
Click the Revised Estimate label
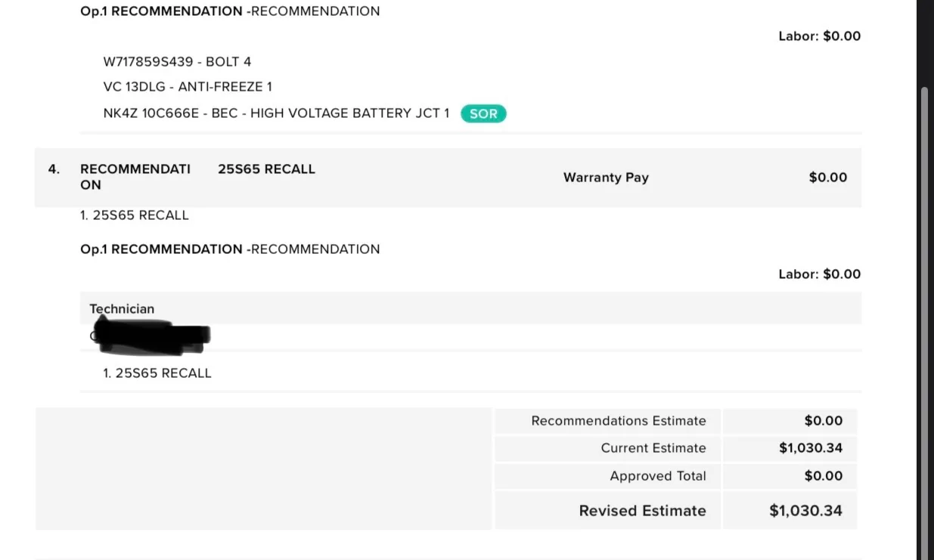pos(642,511)
